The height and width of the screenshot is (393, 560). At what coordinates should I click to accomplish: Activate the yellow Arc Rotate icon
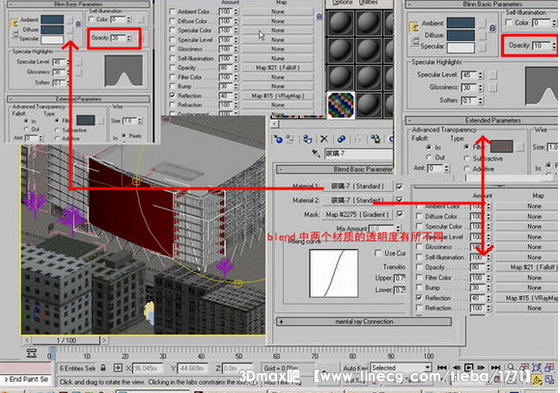[x=537, y=380]
